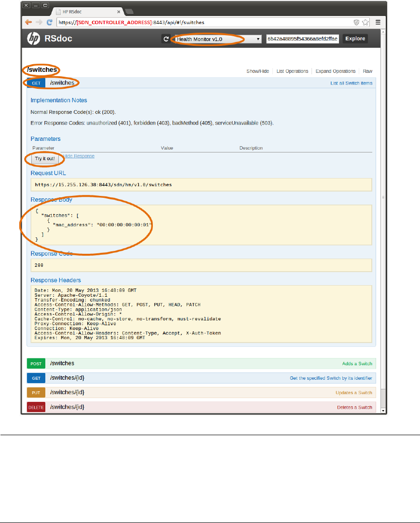Click the RSdoc refresh icon beside API selector
Screen dimensions: 420x523
pyautogui.click(x=166, y=39)
